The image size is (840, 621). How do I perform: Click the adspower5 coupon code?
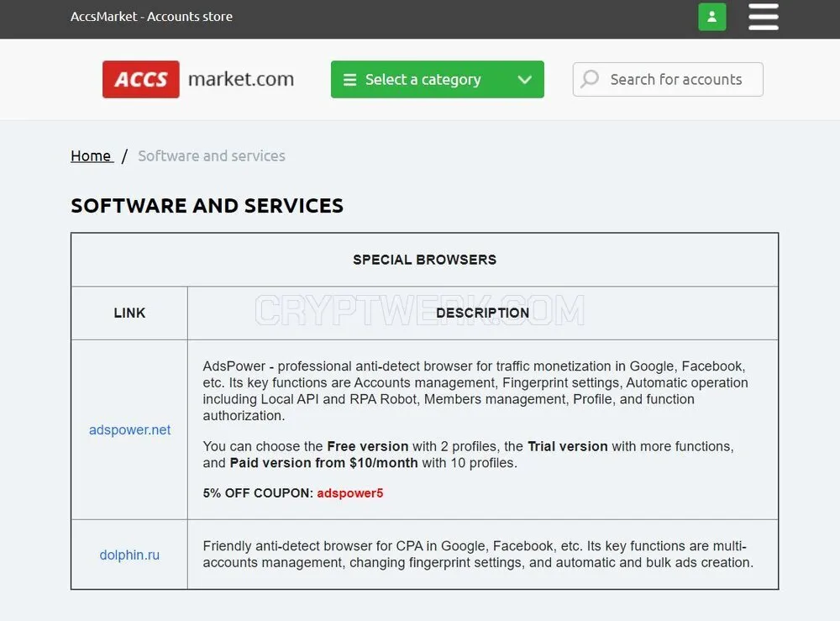pyautogui.click(x=349, y=493)
